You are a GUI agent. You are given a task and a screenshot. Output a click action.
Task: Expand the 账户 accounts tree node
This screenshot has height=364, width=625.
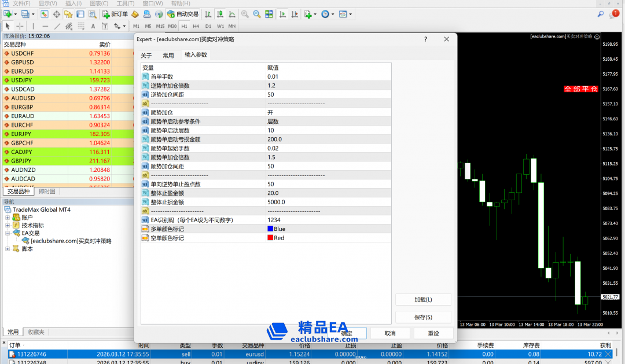pyautogui.click(x=8, y=218)
